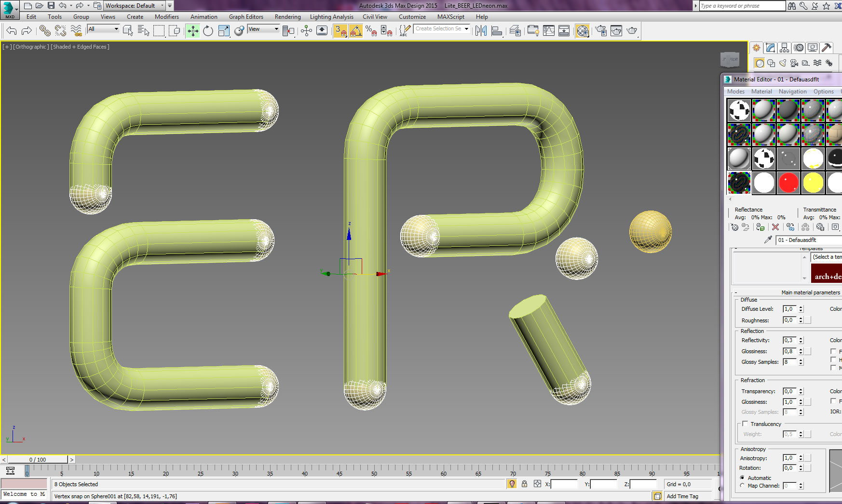Enable the Translucency checkbox
Screen dimensions: 842x504
pyautogui.click(x=746, y=424)
